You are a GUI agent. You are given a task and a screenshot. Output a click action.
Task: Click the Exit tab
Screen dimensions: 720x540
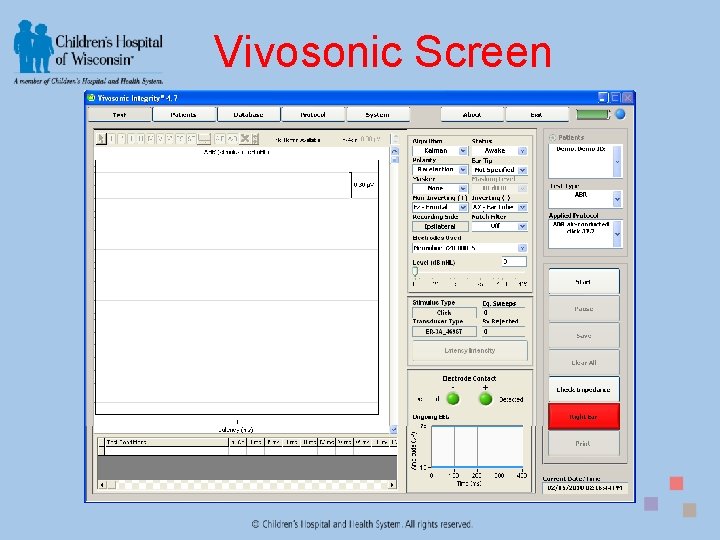536,114
